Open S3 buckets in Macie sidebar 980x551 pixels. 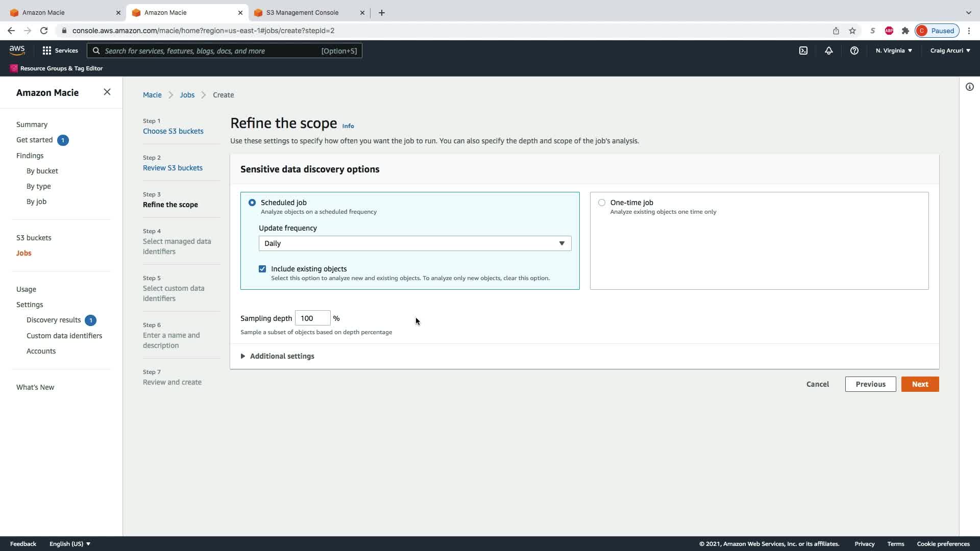(34, 238)
